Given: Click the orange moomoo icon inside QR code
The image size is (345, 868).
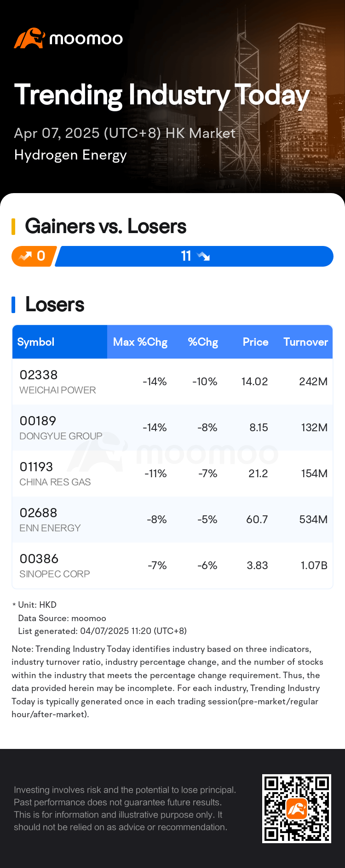Looking at the screenshot, I should click(297, 809).
